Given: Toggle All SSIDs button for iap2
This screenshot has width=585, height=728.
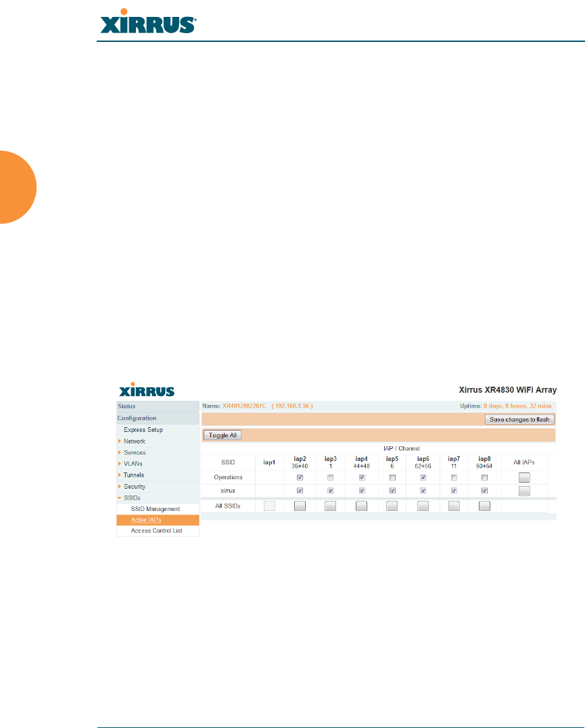Looking at the screenshot, I should click(x=300, y=506).
